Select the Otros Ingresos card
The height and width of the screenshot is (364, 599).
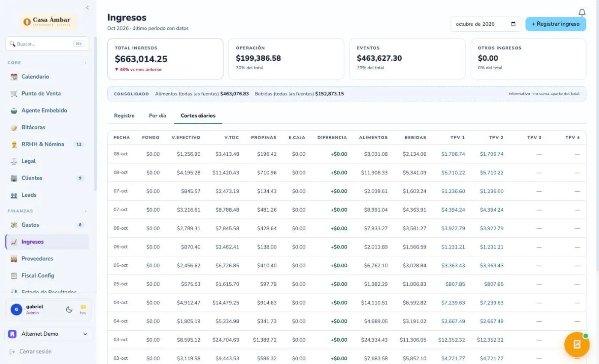coord(528,59)
